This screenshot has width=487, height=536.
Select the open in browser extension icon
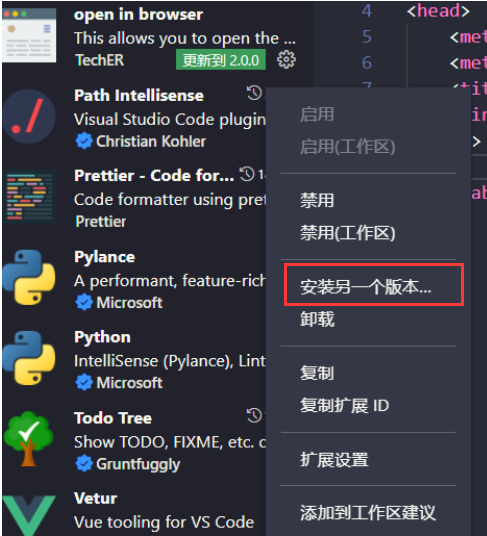pos(29,35)
